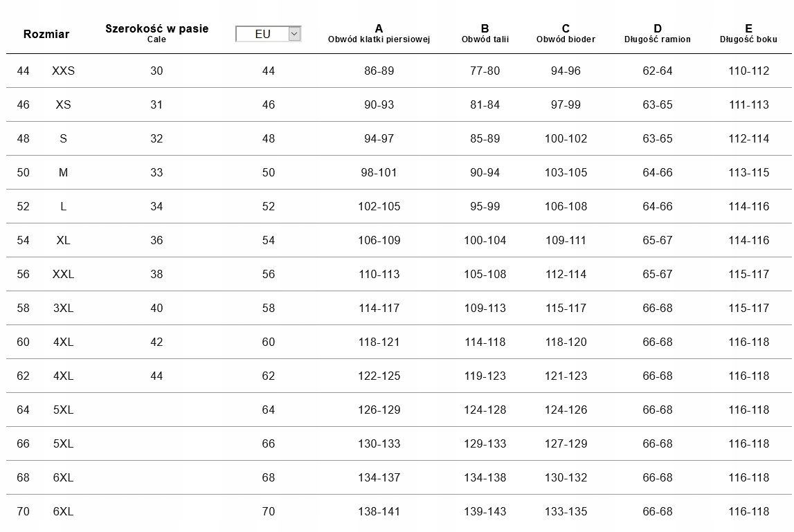This screenshot has width=794, height=532.
Task: Pick the M size label
Action: pyautogui.click(x=63, y=172)
